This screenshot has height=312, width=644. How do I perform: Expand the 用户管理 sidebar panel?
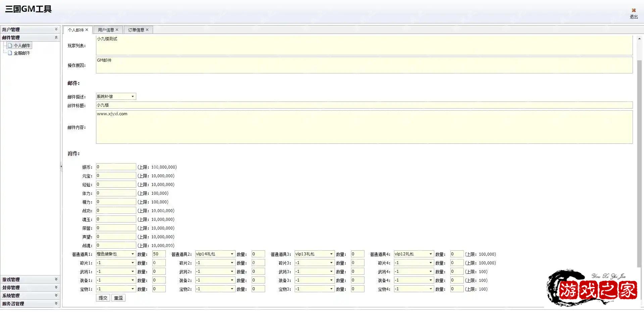[x=56, y=29]
